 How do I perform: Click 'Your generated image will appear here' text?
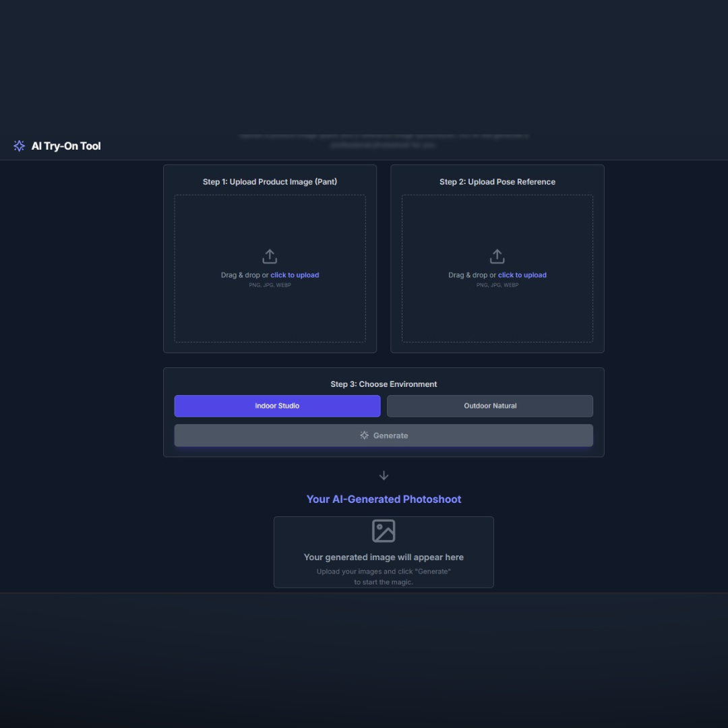pos(384,557)
